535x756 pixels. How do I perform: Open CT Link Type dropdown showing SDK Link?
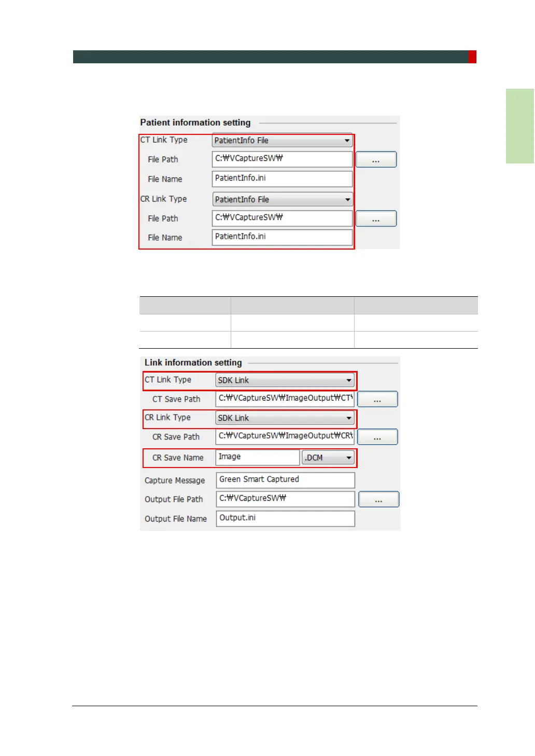coord(285,380)
